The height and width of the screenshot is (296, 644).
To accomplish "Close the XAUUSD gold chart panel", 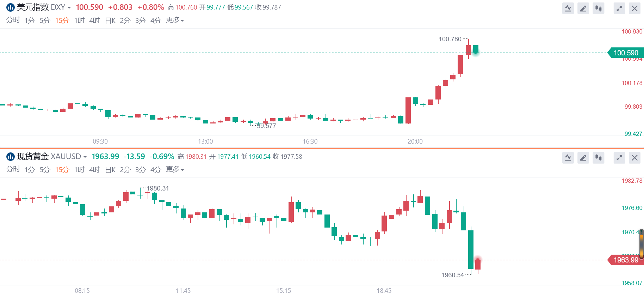I will 634,158.
